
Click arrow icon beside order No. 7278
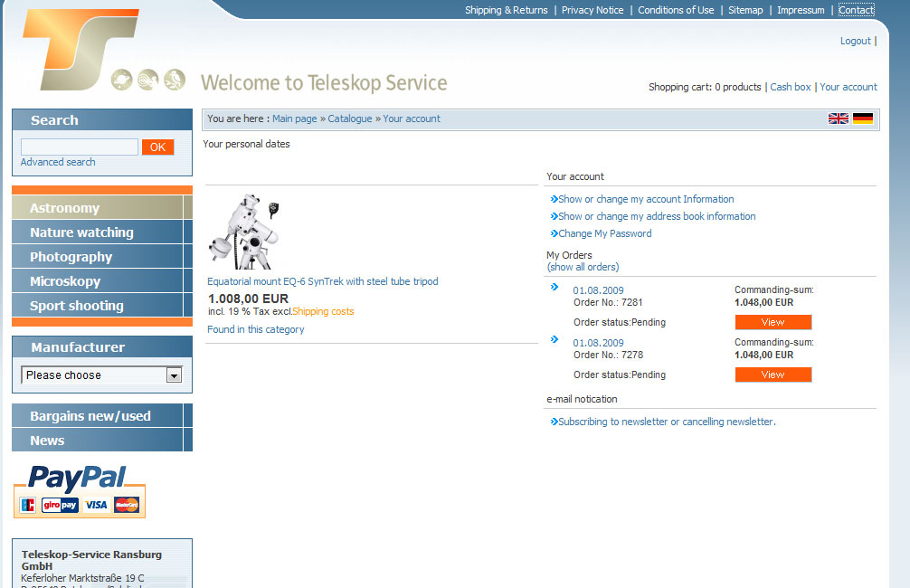point(555,339)
